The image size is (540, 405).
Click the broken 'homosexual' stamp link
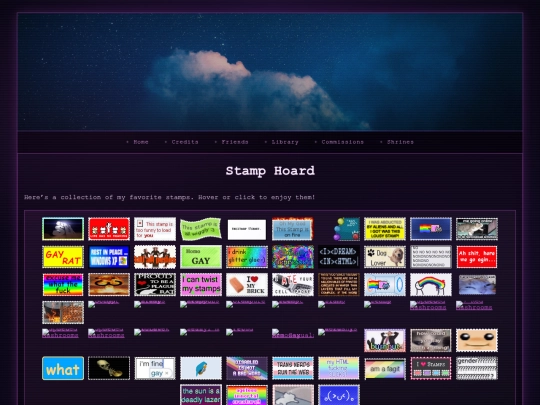293,334
